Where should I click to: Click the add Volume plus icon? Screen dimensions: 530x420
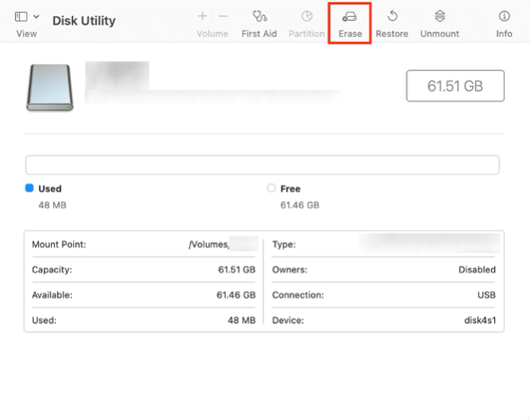click(202, 16)
